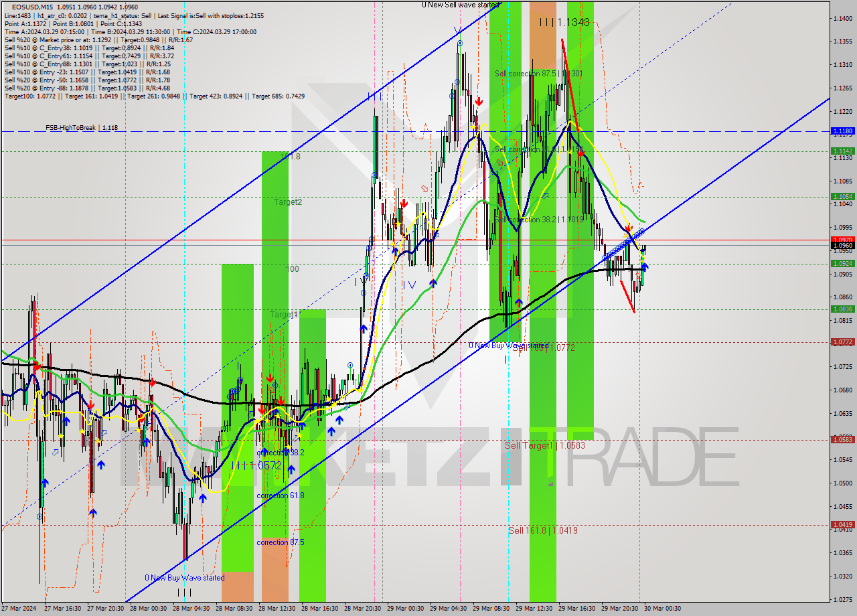Click the blue 1.1180 price tag
Screen dimensions: 857x616
(x=842, y=131)
